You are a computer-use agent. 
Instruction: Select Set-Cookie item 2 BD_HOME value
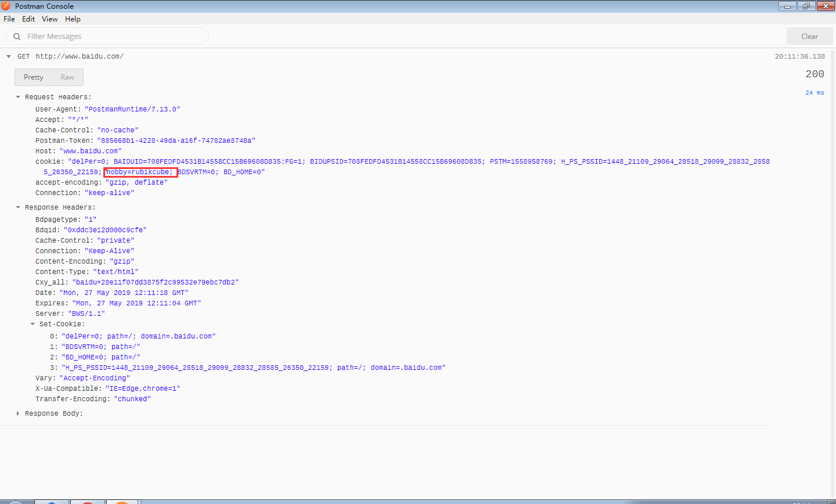[101, 357]
